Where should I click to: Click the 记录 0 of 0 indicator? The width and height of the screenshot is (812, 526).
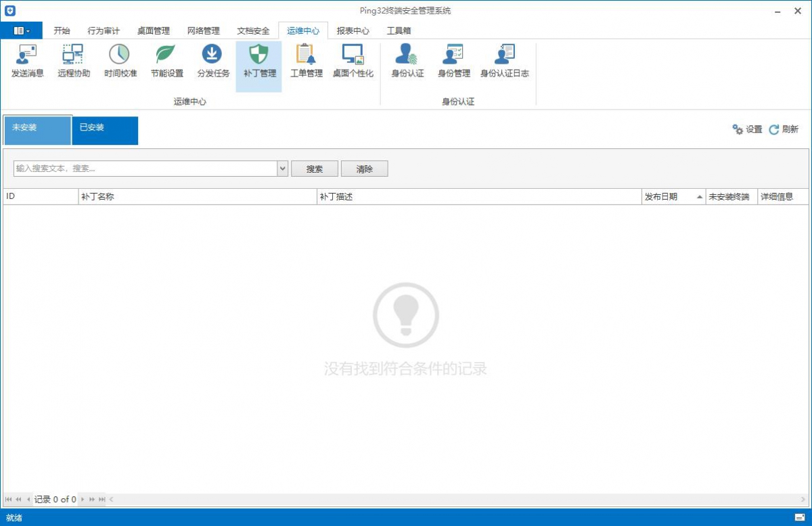55,500
